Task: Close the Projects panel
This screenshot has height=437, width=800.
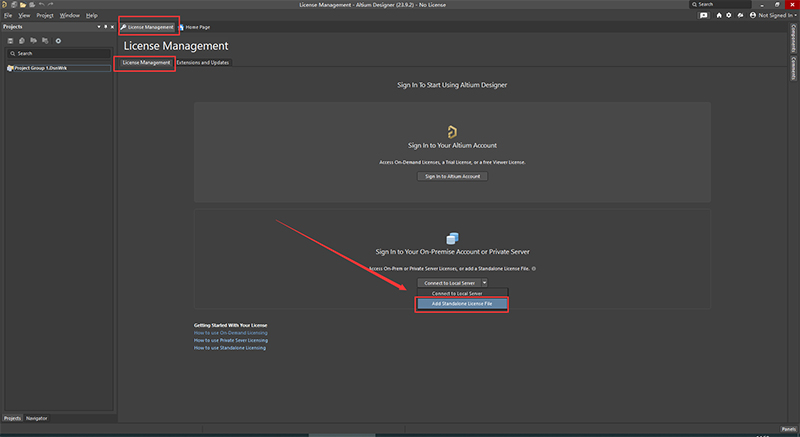Action: point(112,27)
